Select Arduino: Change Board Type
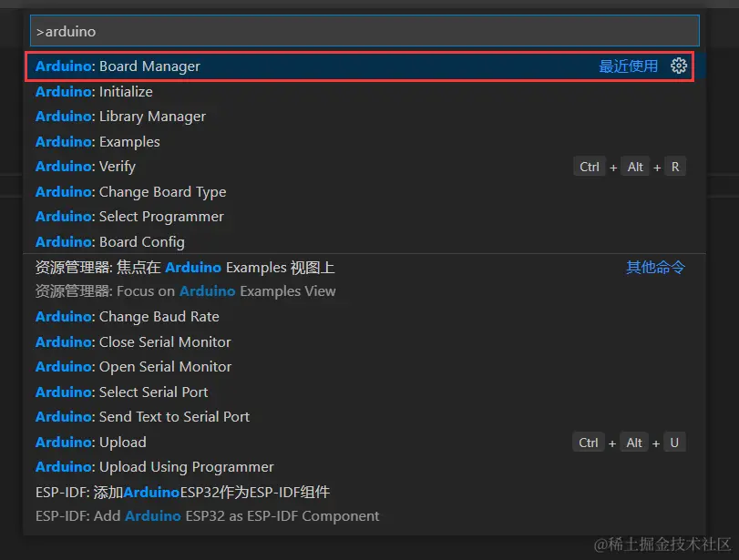This screenshot has width=739, height=560. [364, 192]
